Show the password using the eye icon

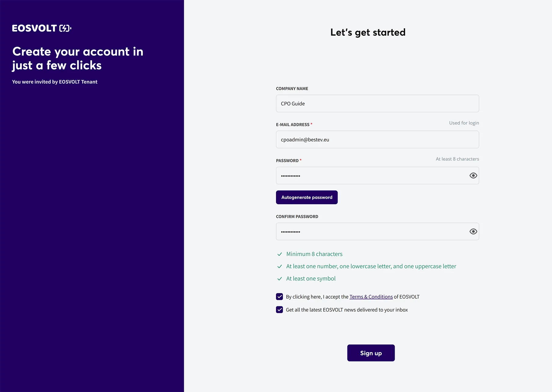pyautogui.click(x=473, y=176)
